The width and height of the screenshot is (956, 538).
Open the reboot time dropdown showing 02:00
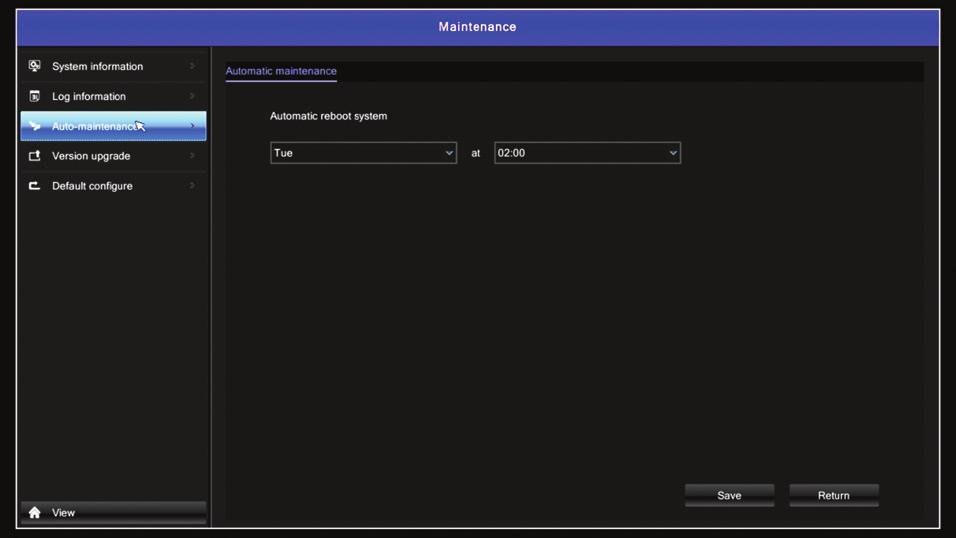click(587, 153)
